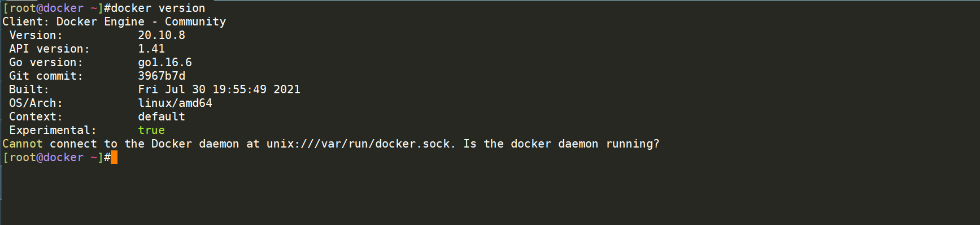Click the linux/amd64 architecture text

[175, 103]
